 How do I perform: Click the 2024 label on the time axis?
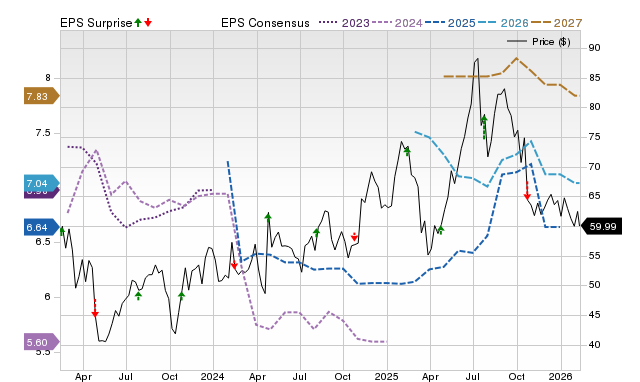(x=213, y=376)
